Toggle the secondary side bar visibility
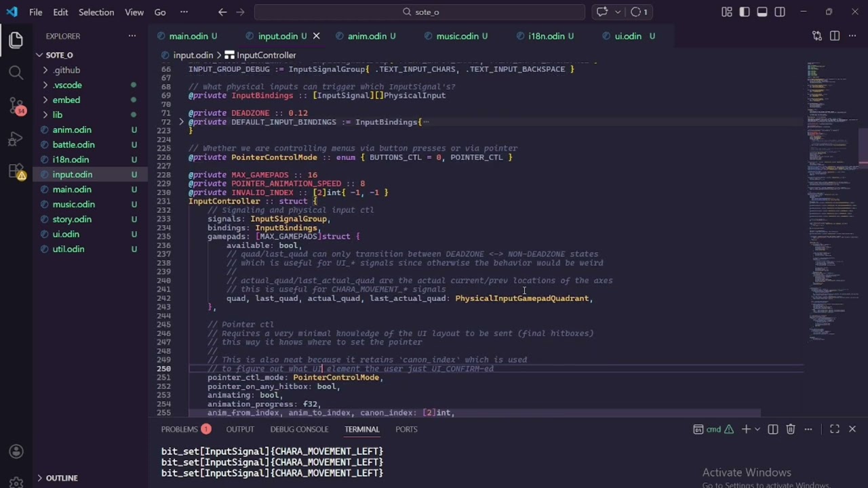 point(780,12)
